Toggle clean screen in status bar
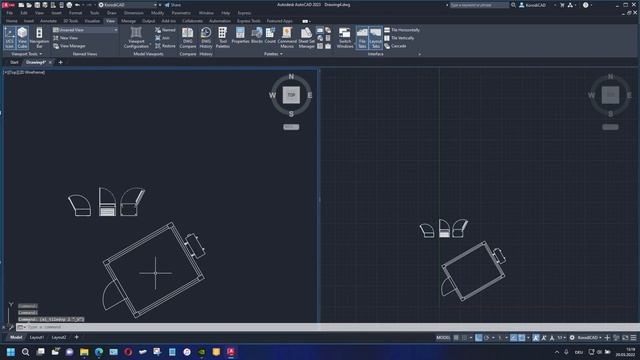The height and width of the screenshot is (360, 640). [x=625, y=338]
